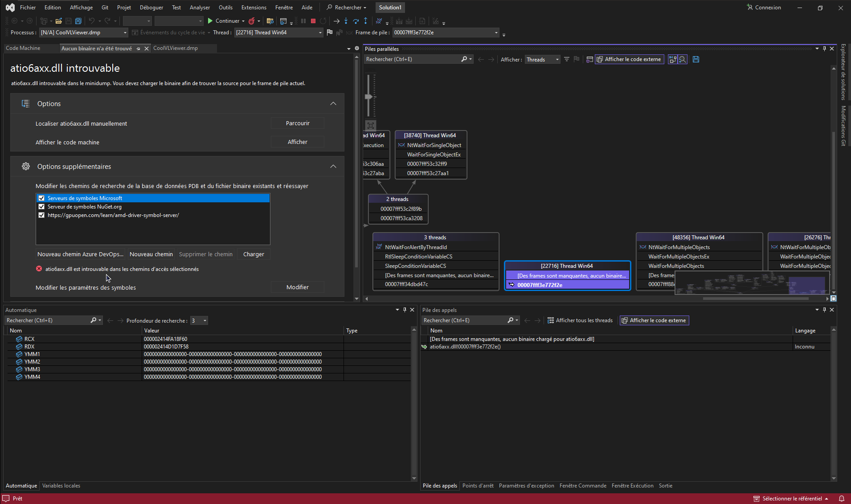Click the notification bell in status bar
851x504 pixels.
click(842, 499)
